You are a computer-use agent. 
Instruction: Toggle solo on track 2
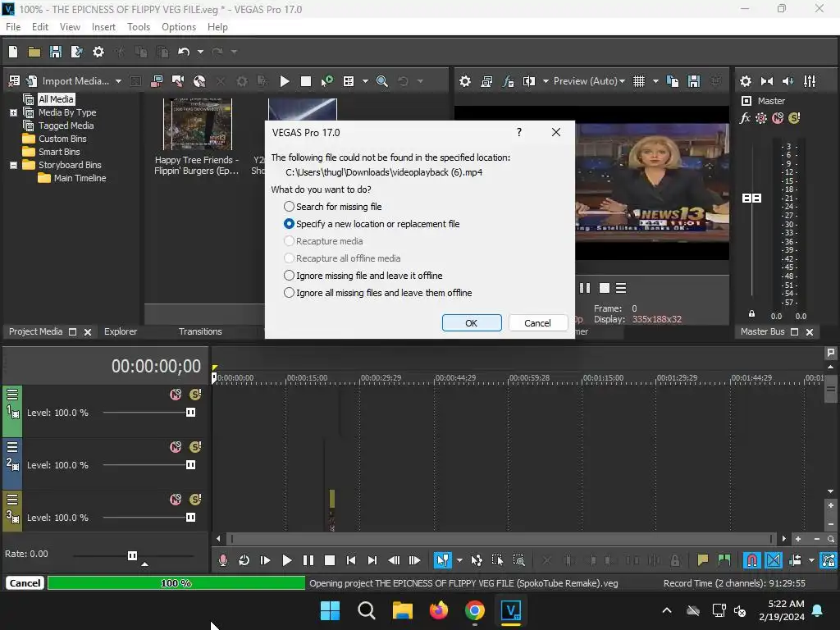[195, 447]
